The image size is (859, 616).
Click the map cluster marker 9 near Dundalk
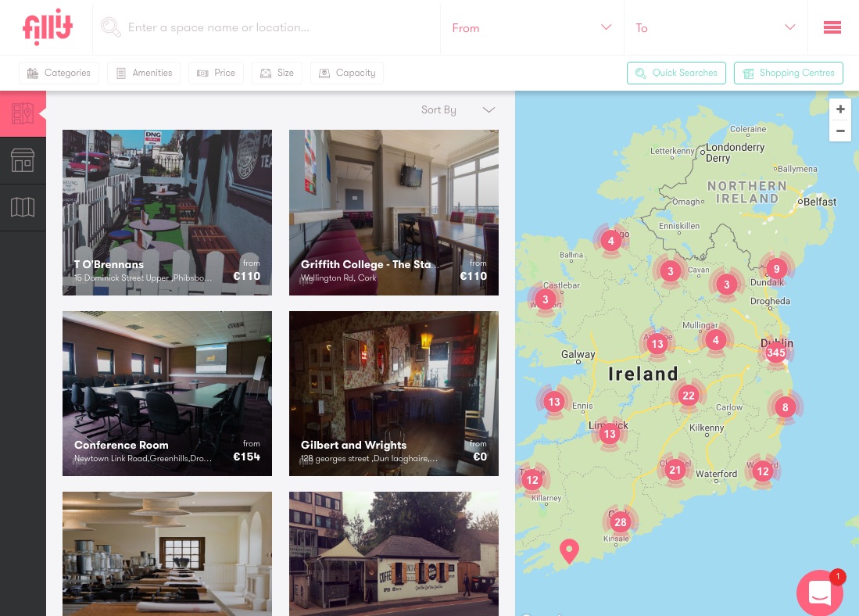pos(776,269)
